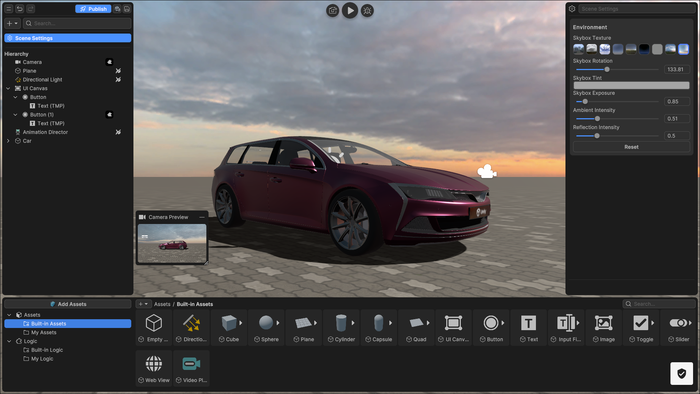Select the Video Player asset icon
This screenshot has width=700, height=394.
191,364
